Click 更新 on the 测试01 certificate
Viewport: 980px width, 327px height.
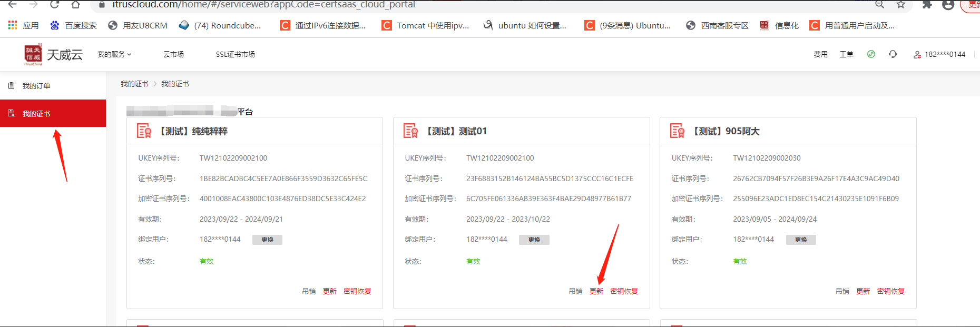click(x=596, y=291)
